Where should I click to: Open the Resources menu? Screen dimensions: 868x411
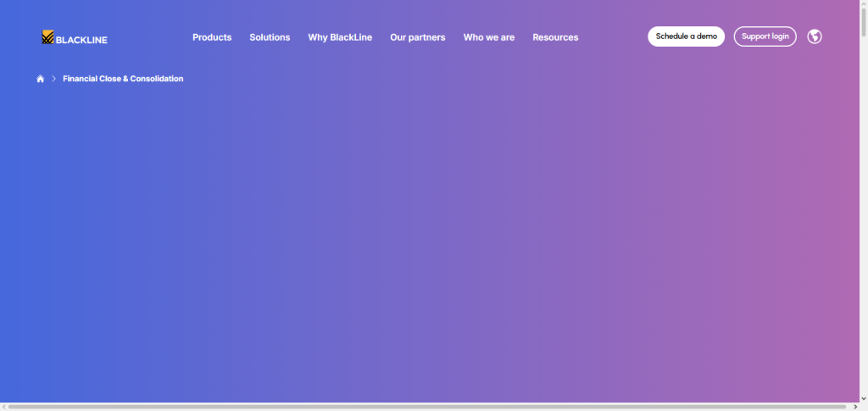555,37
